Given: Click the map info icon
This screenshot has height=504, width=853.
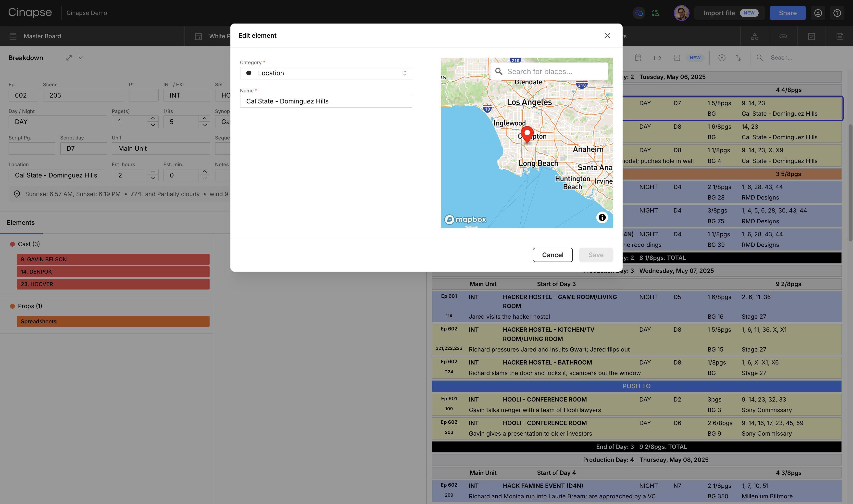Looking at the screenshot, I should point(602,217).
